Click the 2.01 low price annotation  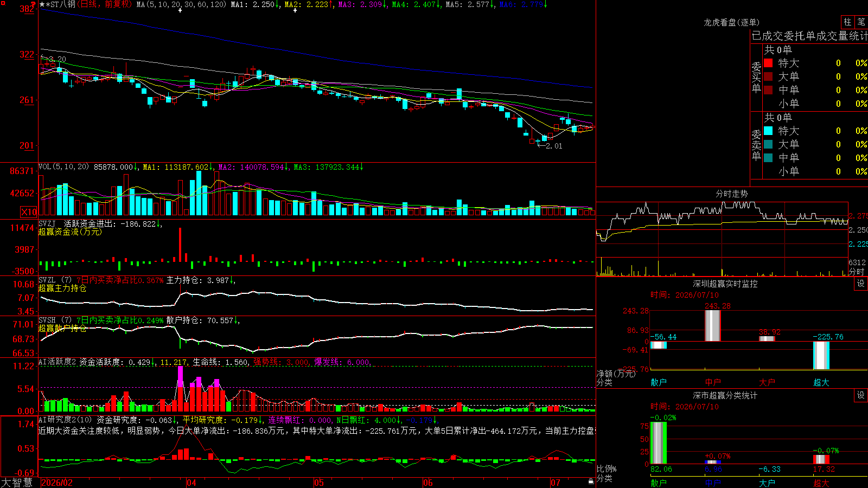pos(550,146)
